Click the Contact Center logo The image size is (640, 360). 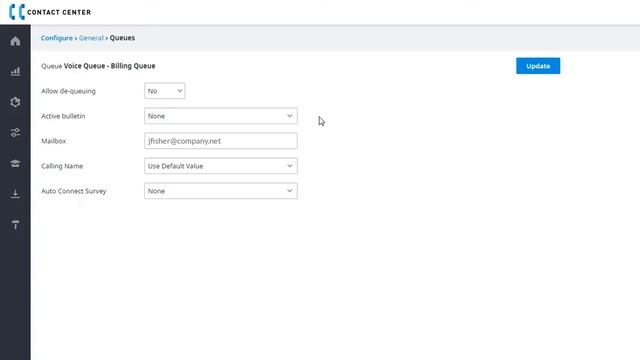click(50, 12)
